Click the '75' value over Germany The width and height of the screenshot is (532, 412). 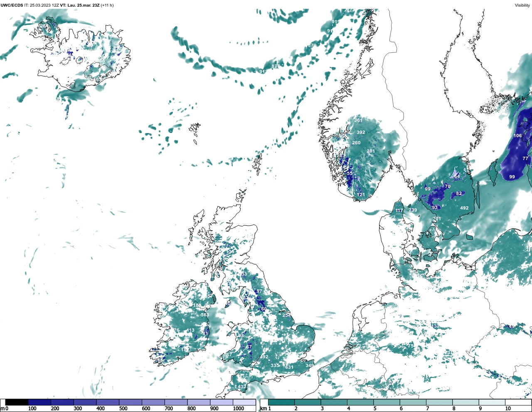point(411,346)
